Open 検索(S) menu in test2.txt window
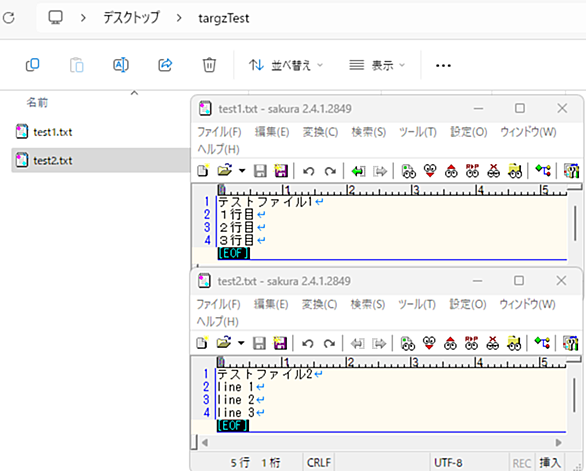The width and height of the screenshot is (586, 471). pos(368,304)
